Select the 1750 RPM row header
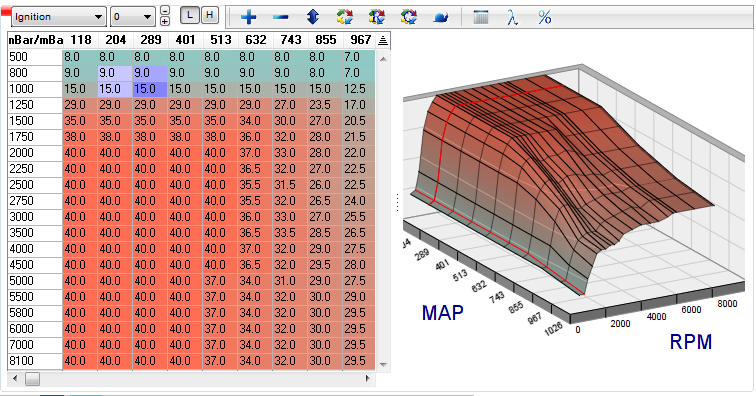Viewport: 756px width, 396px height. click(x=35, y=137)
